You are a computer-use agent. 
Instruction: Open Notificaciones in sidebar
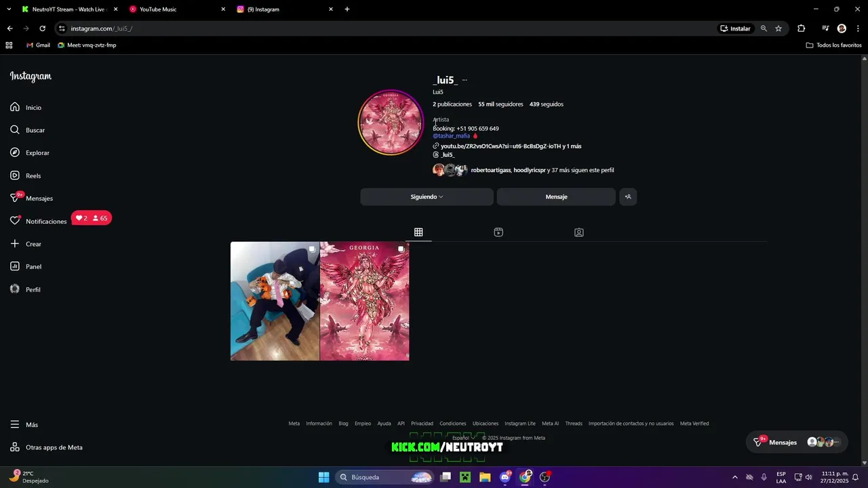[x=39, y=221]
